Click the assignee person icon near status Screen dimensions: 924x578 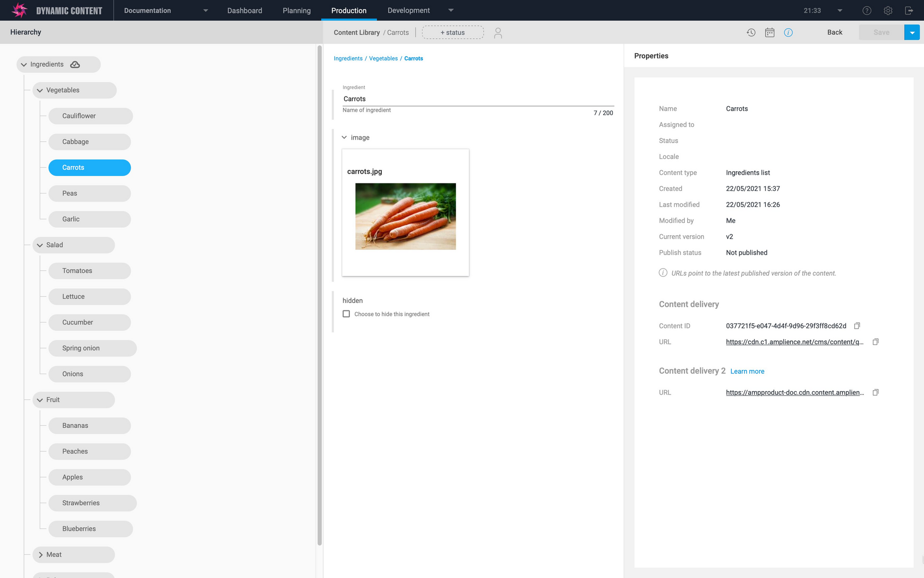(x=498, y=32)
